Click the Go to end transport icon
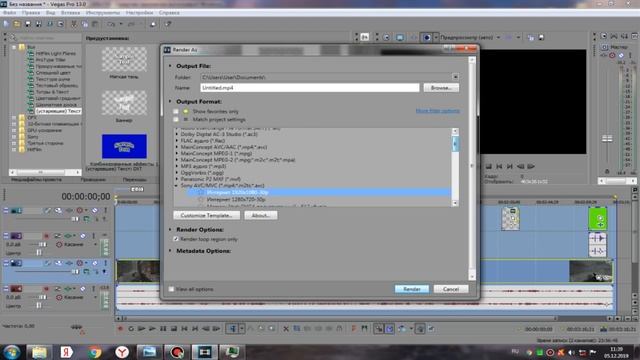The image size is (640, 360). (x=195, y=329)
